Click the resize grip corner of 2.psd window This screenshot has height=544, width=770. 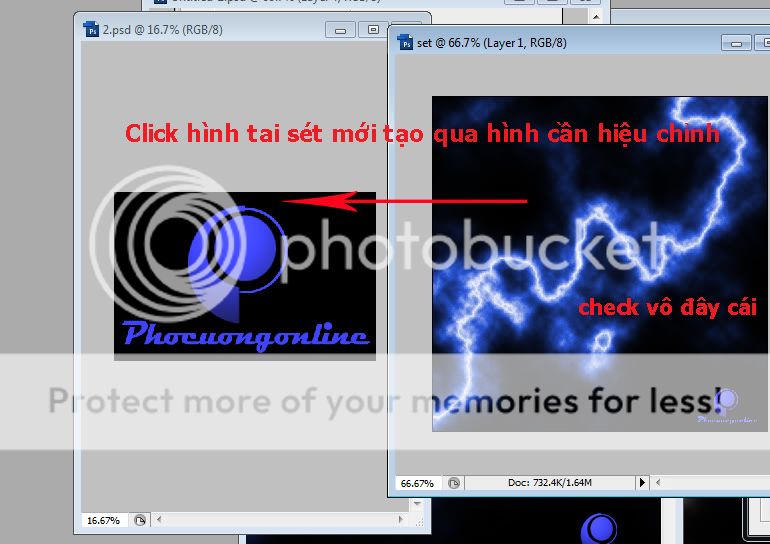[x=419, y=523]
